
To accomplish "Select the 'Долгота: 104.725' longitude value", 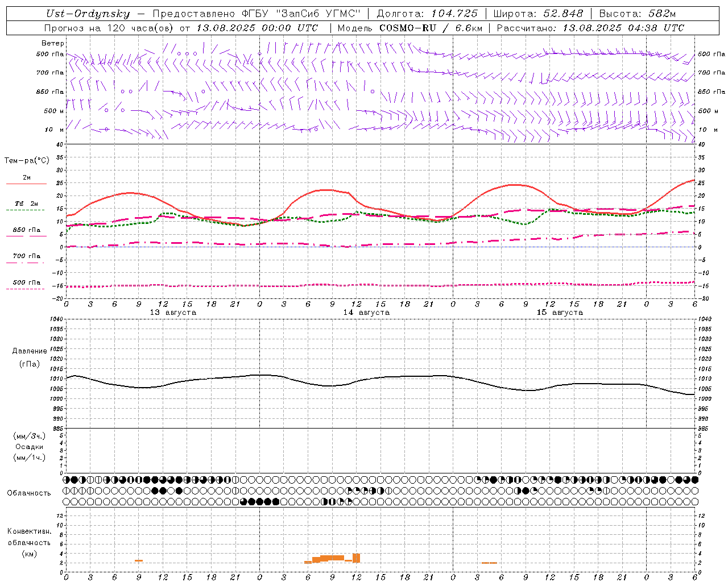I will (x=427, y=14).
